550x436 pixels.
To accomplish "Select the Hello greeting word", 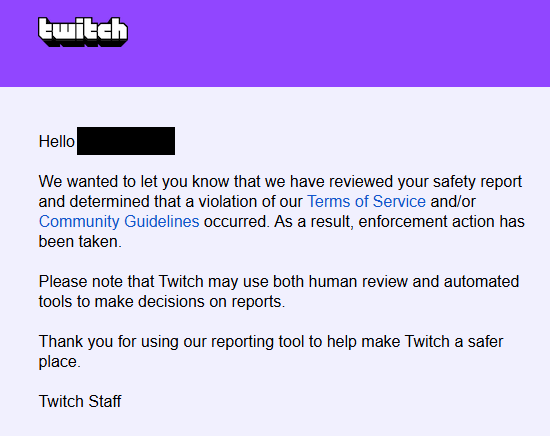I will coord(56,142).
